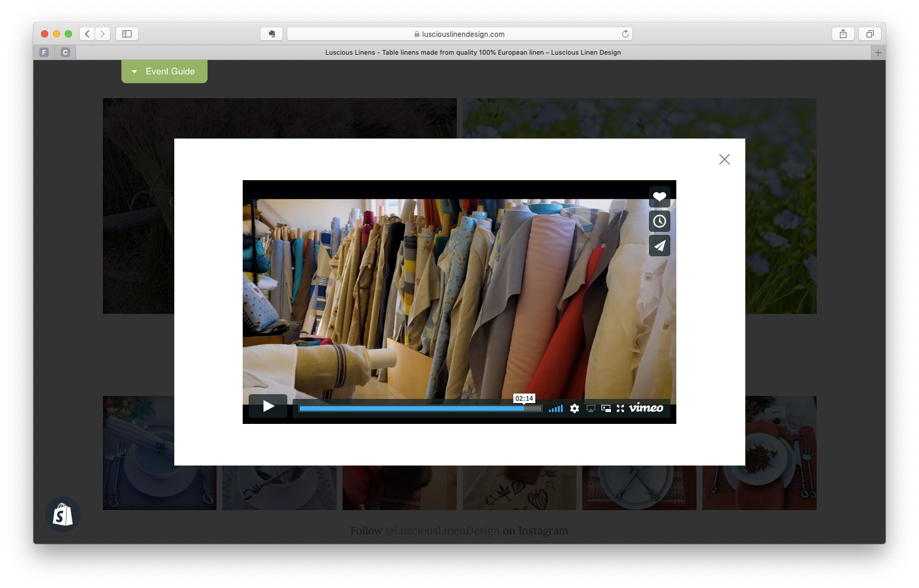Click the AirPlay icon in player

[x=591, y=408]
